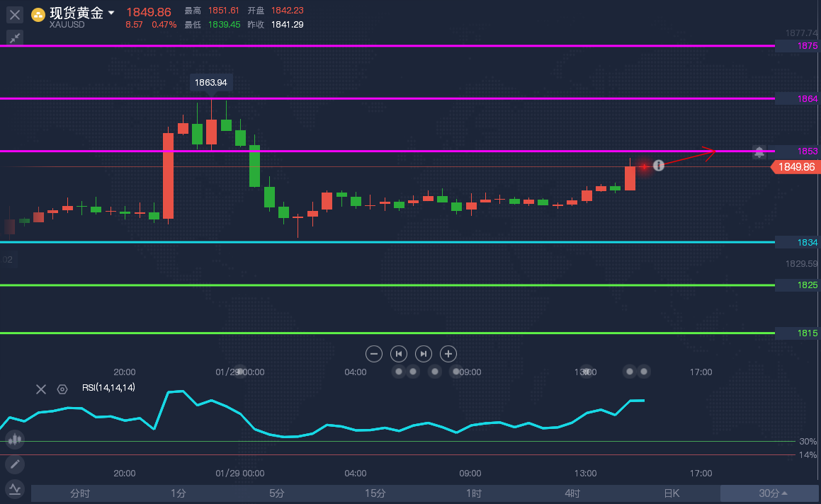Click the 1849.86 current price tag

[796, 167]
